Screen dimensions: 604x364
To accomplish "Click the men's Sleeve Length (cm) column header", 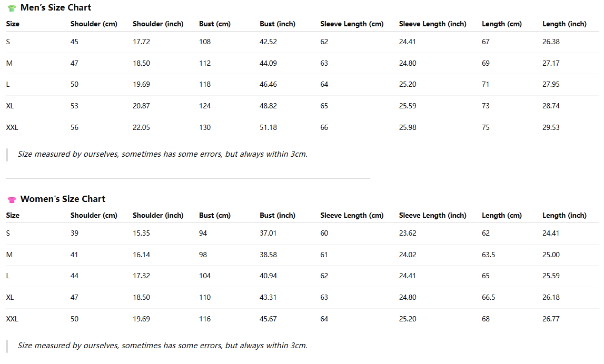I will [x=352, y=24].
